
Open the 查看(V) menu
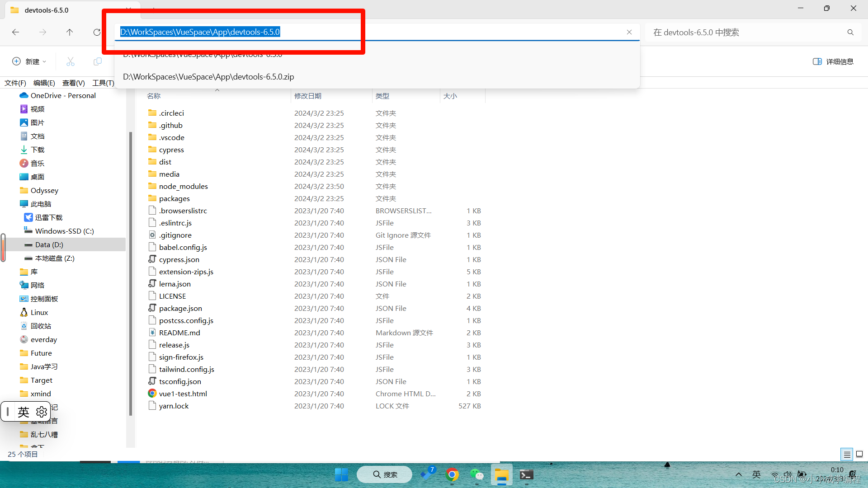pos(73,83)
